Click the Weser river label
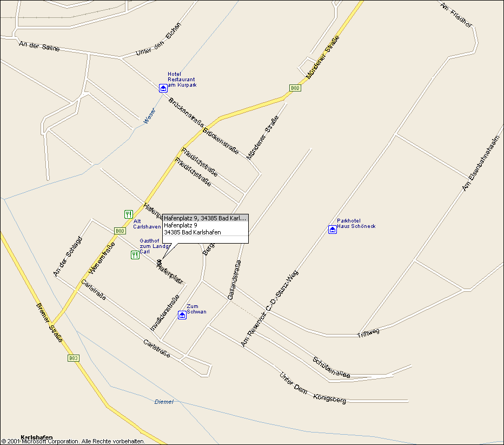 (x=149, y=116)
